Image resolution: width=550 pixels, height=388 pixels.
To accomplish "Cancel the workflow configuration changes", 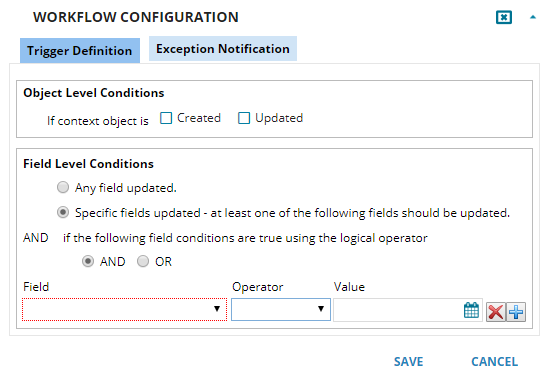I will tap(494, 362).
